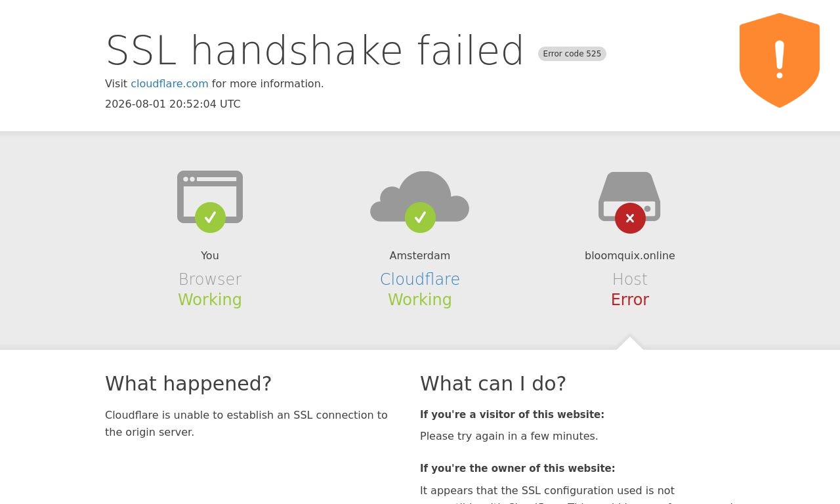Click the red Error status text
Image resolution: width=840 pixels, height=504 pixels.
click(630, 300)
